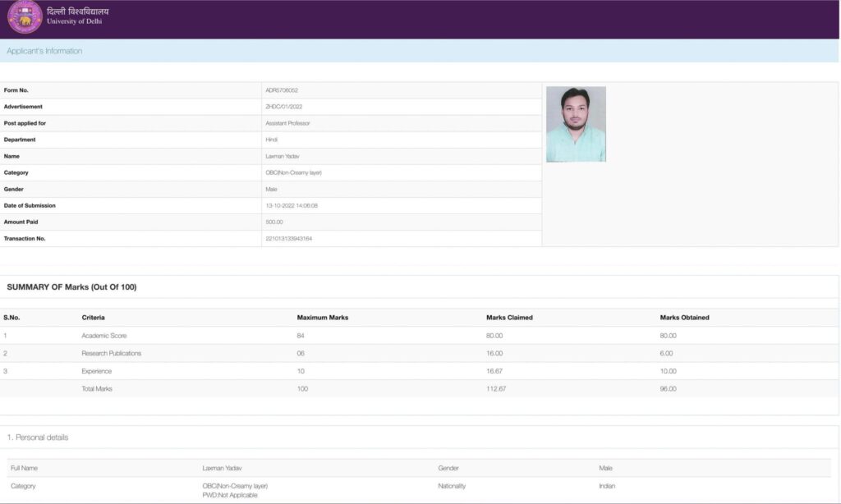Click Academic Score marks claimed "80.00"
This screenshot has height=504, width=841.
pos(494,336)
